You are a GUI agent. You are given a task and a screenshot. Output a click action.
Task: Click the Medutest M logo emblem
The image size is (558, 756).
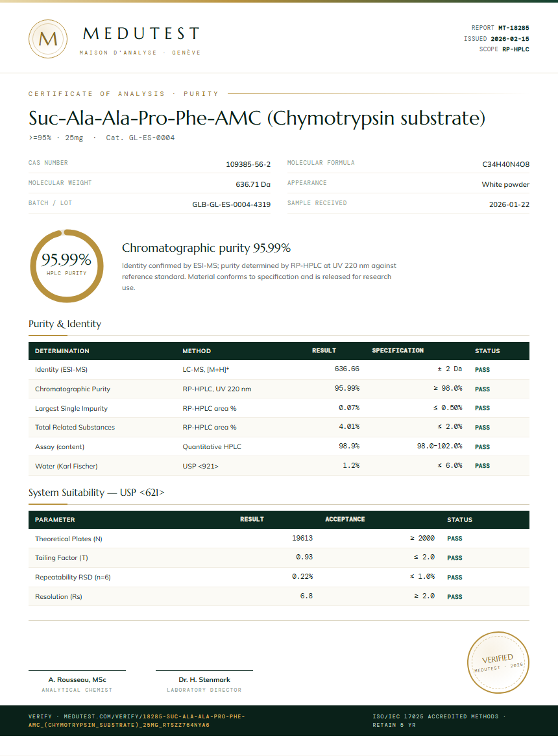pyautogui.click(x=48, y=39)
